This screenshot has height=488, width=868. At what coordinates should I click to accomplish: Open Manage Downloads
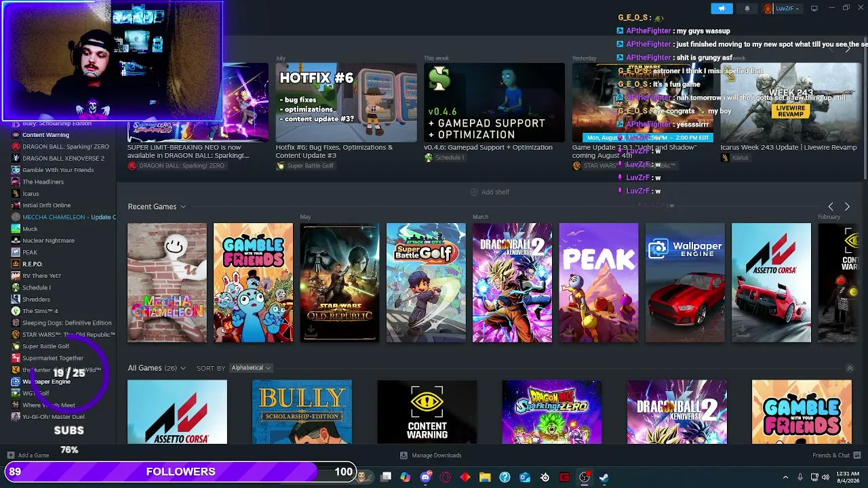[x=431, y=455]
